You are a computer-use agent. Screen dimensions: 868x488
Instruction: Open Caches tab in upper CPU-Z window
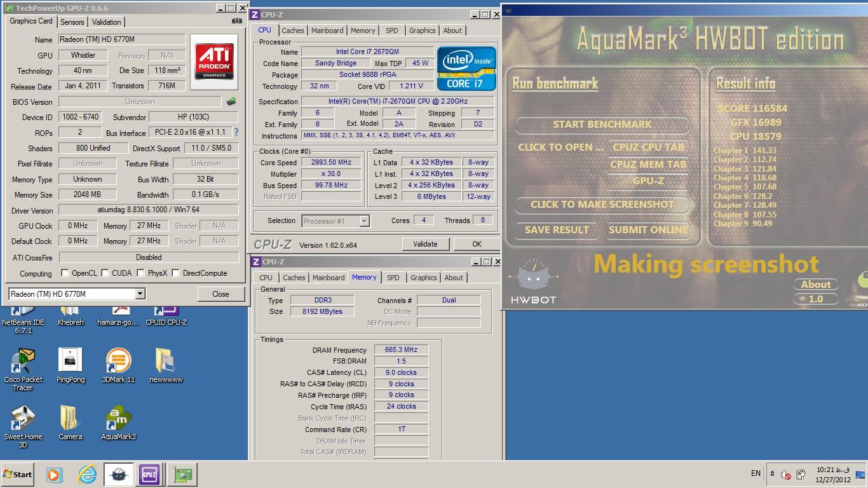(292, 30)
